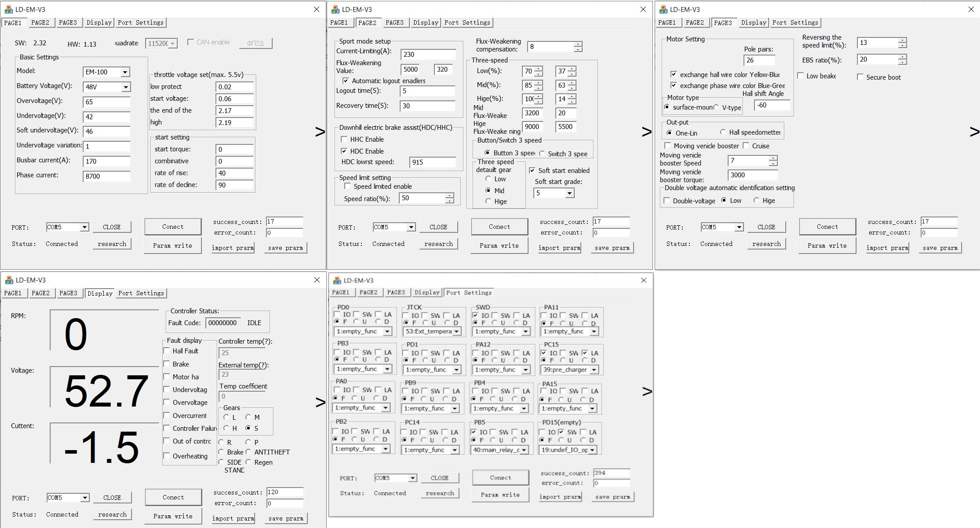The height and width of the screenshot is (528, 980).
Task: Increase Flux-Weakening compensation using up spinner arrow
Action: pos(578,44)
